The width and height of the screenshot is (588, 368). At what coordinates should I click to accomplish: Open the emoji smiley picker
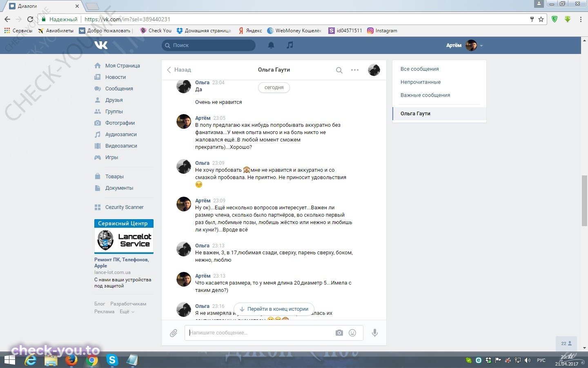pos(352,333)
